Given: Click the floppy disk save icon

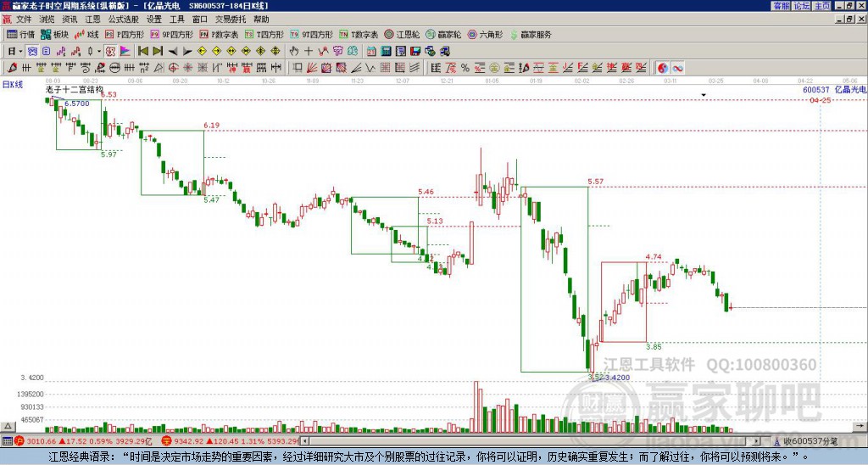Looking at the screenshot, I should (415, 51).
